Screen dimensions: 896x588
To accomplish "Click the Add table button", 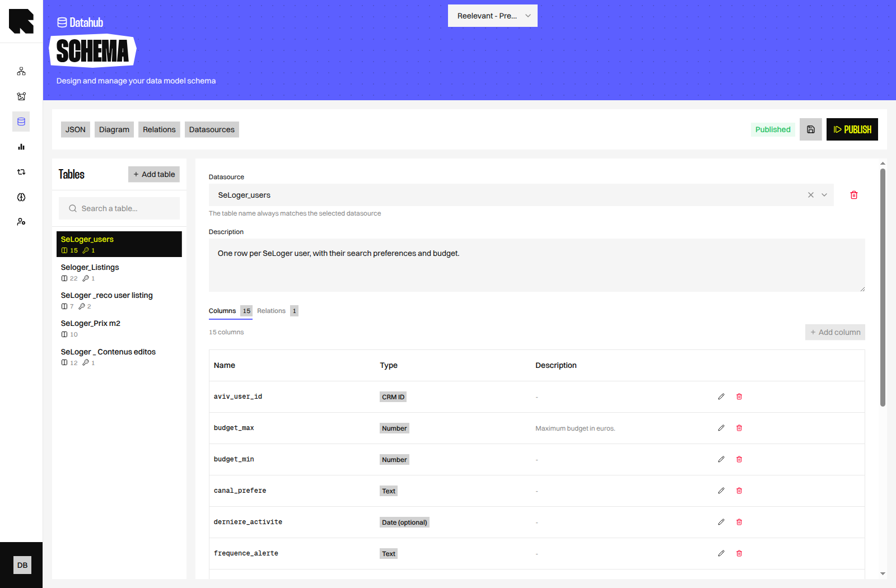I will pos(154,174).
